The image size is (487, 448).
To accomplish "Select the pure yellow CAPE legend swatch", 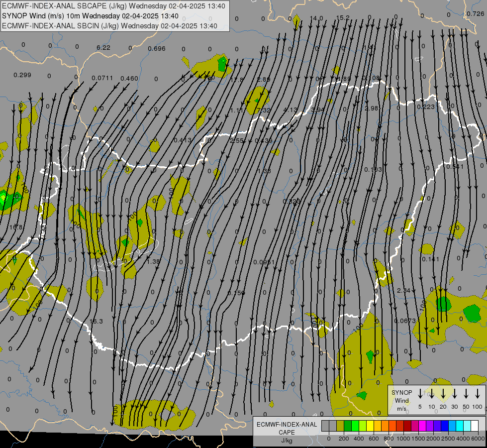I will click(370, 426).
